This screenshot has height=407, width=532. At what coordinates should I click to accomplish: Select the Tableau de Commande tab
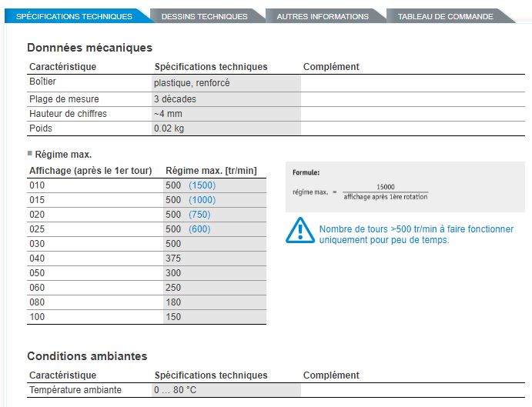(x=445, y=16)
